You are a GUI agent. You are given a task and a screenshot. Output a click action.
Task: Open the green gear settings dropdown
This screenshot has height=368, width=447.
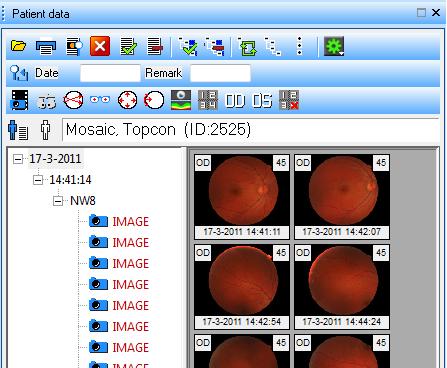(x=334, y=46)
